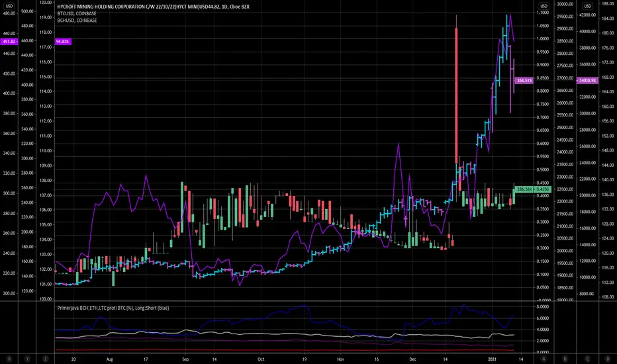
Task: Click the Sep date on time axis
Action: (185, 359)
